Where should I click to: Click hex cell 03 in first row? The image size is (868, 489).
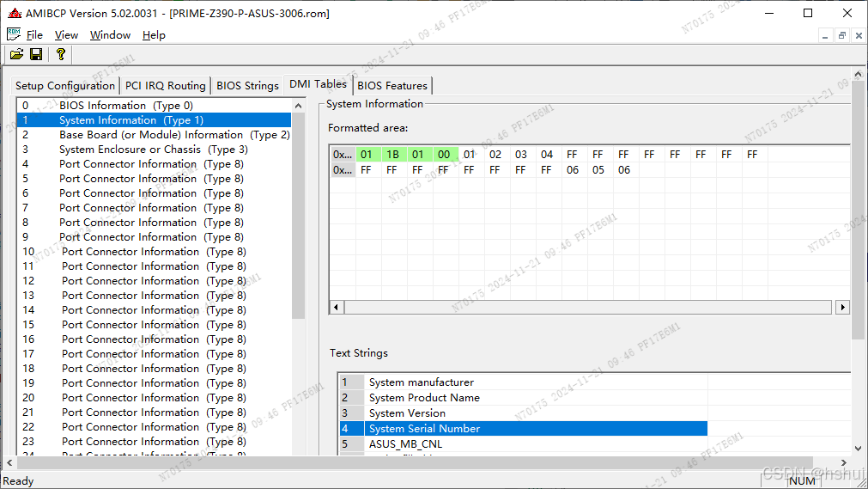[x=521, y=155]
